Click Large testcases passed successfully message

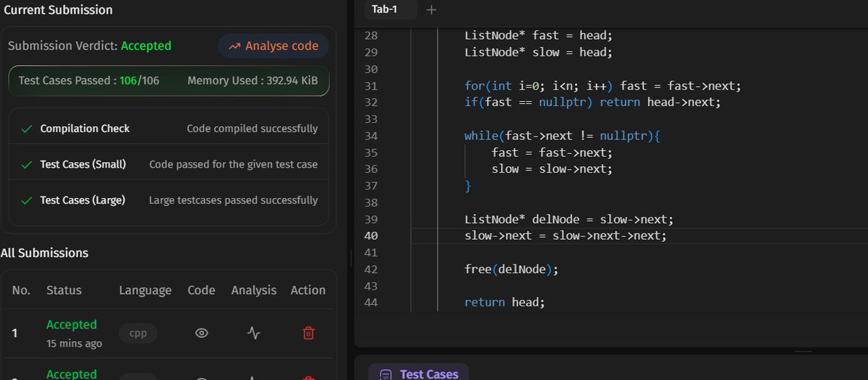[234, 200]
